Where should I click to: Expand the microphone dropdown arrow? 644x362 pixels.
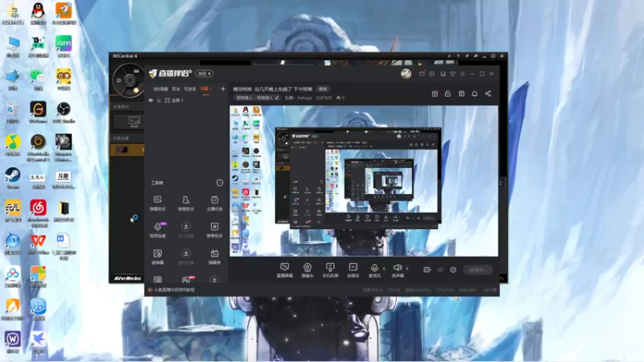[384, 269]
